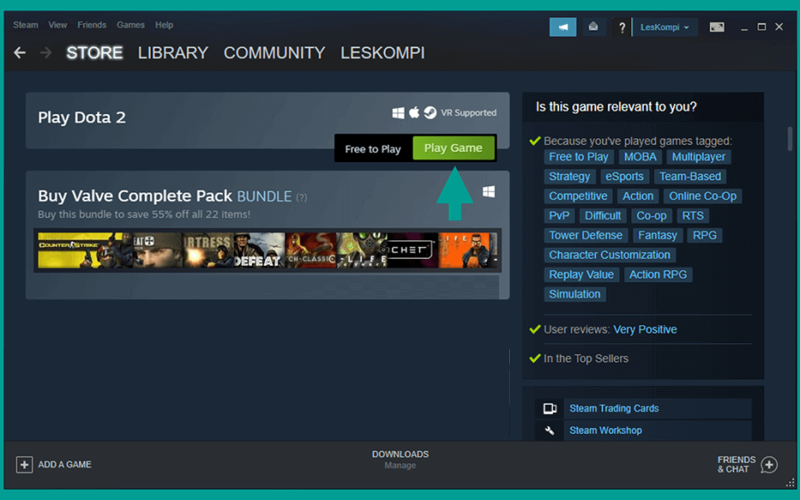Click the green Play Game button
This screenshot has width=800, height=500.
454,148
